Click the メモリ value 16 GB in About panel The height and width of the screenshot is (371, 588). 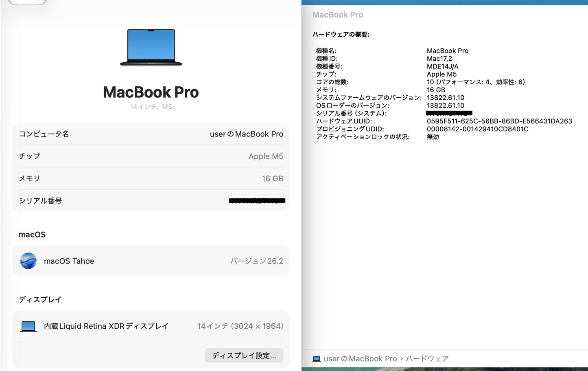click(272, 178)
